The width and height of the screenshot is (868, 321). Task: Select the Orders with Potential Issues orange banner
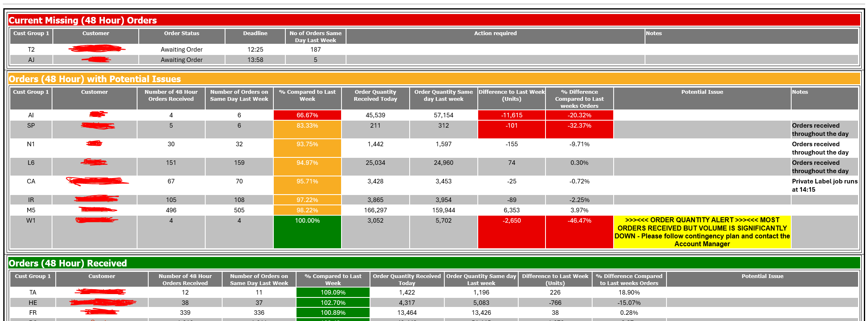point(434,79)
